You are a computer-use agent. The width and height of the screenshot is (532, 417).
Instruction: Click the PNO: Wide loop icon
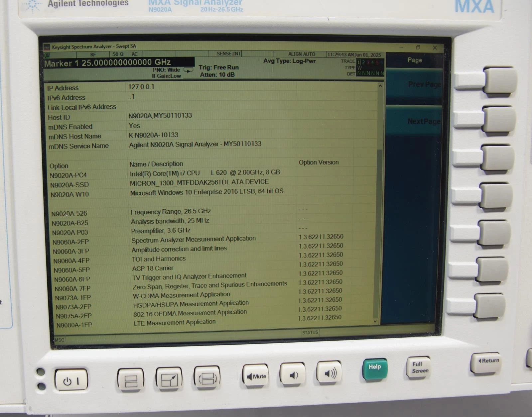coord(188,70)
